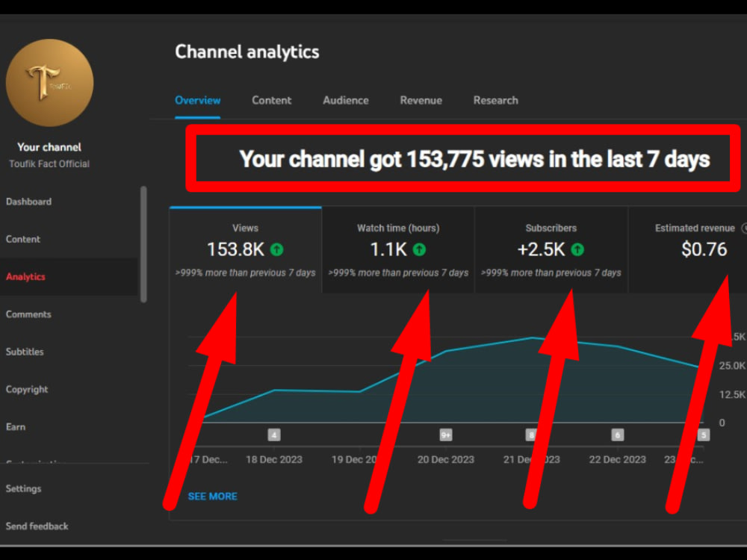Open the Subtitles section
747x560 pixels.
pos(25,352)
